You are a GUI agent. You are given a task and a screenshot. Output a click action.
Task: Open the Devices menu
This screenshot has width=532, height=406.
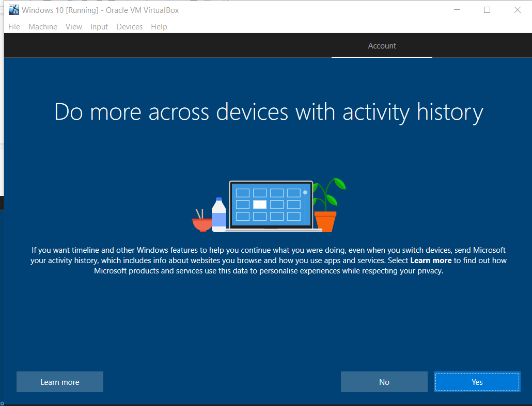pos(129,27)
